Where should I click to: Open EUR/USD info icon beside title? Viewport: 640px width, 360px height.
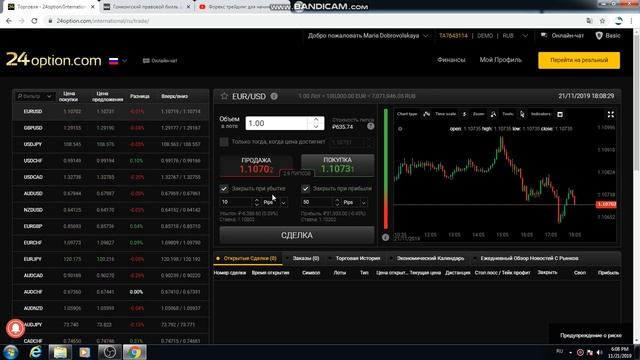pyautogui.click(x=274, y=96)
